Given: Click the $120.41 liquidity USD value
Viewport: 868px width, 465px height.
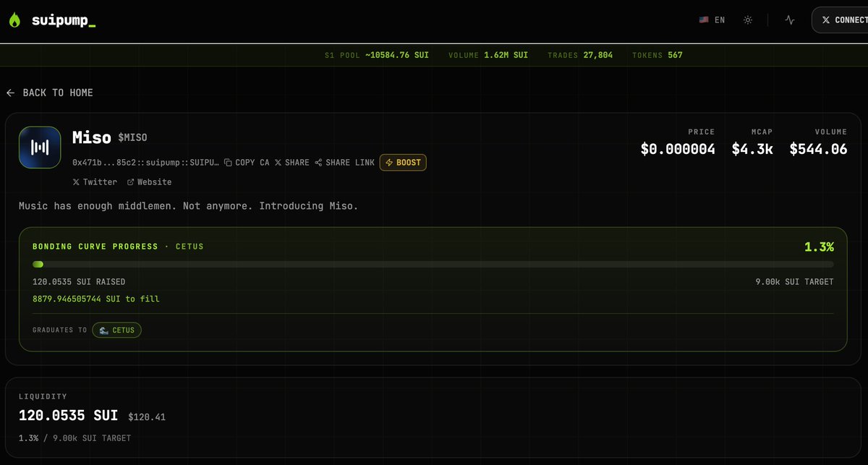Looking at the screenshot, I should point(147,417).
